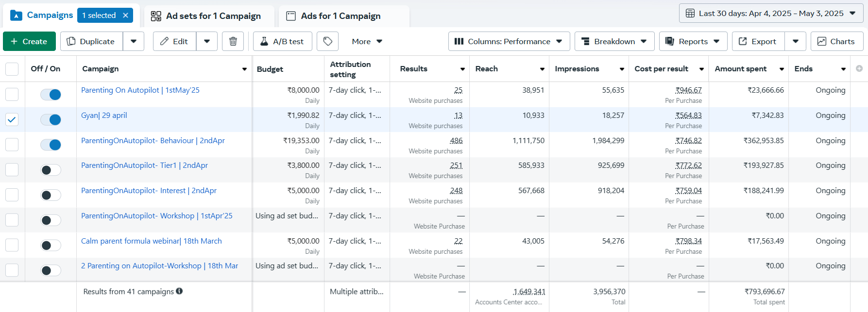The image size is (868, 312).
Task: Enable the ParentingOnAutopilot- Tier1 campaign toggle
Action: (x=51, y=170)
